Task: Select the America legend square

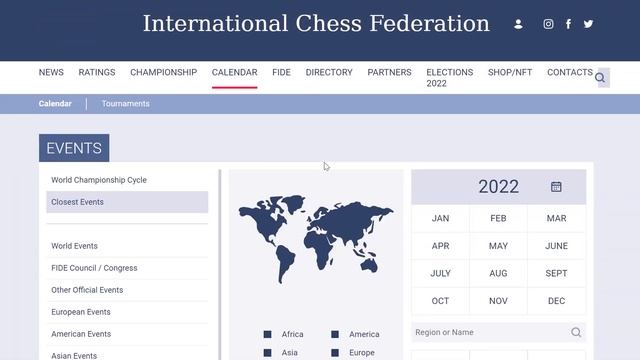Action: pyautogui.click(x=335, y=334)
